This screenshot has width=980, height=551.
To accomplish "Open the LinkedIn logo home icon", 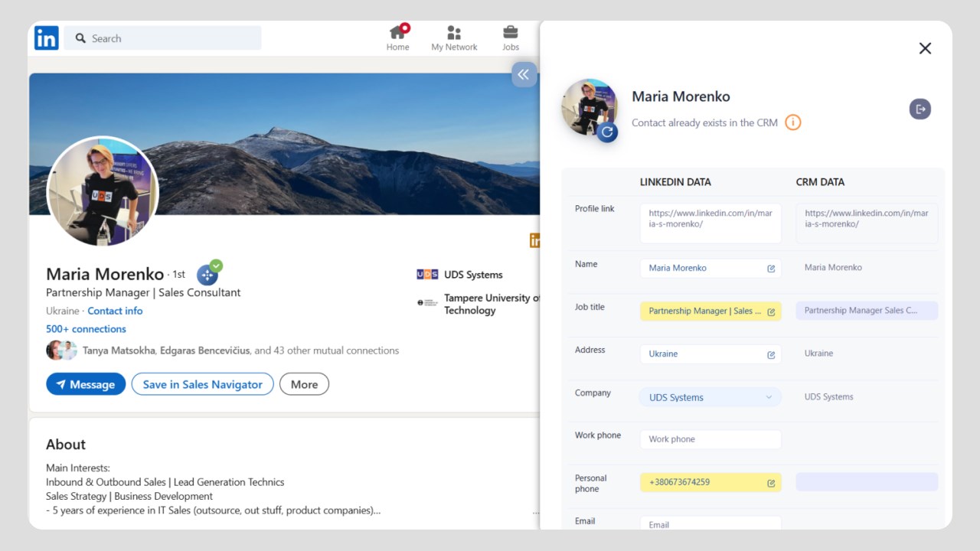I will [x=47, y=38].
